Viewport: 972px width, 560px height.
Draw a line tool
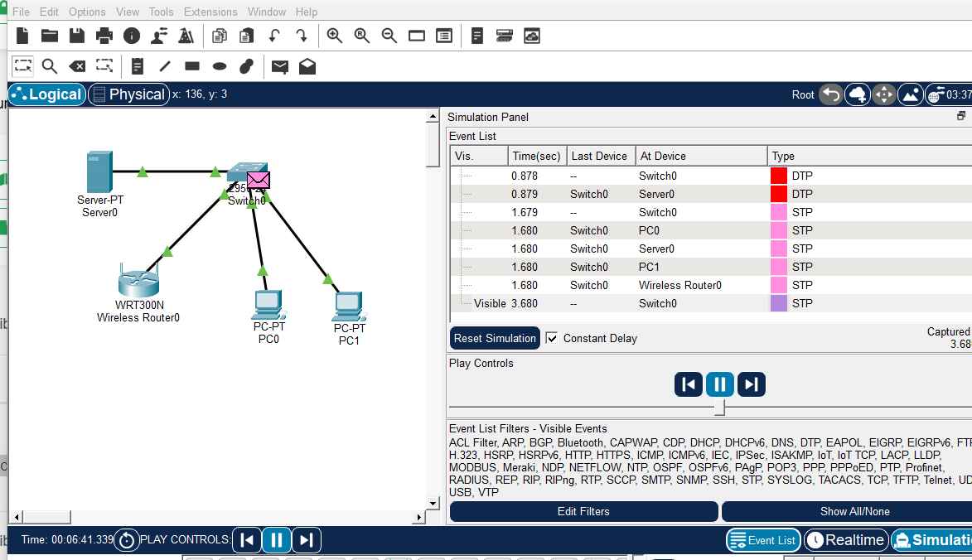coord(165,66)
